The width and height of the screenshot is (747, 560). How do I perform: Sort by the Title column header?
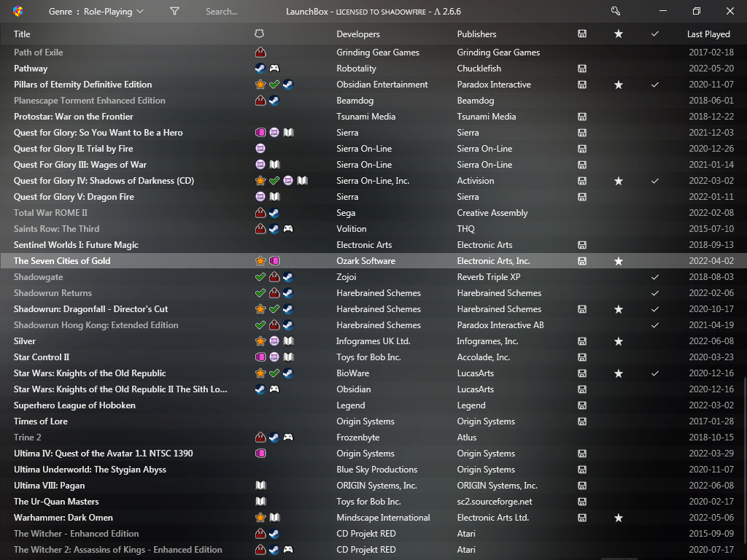coord(22,34)
